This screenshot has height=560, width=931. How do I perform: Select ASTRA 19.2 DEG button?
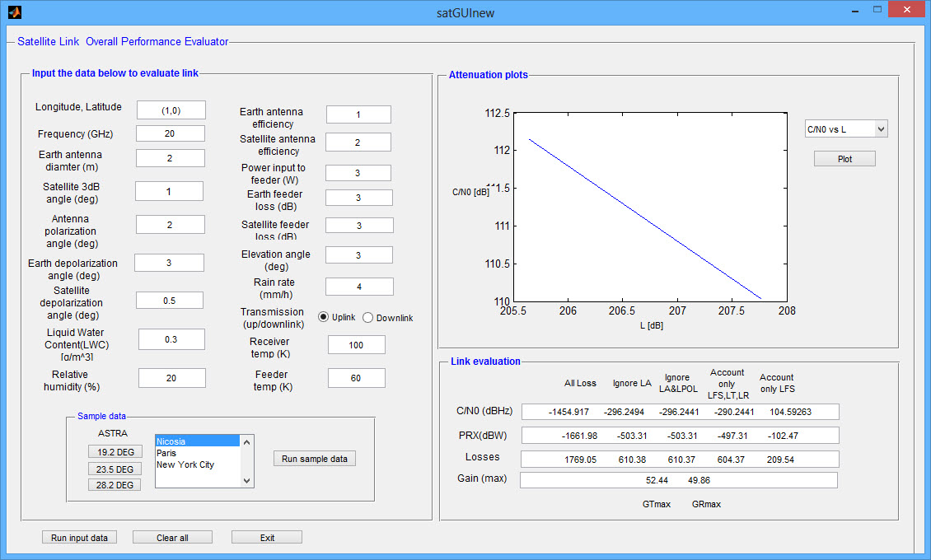coord(115,452)
